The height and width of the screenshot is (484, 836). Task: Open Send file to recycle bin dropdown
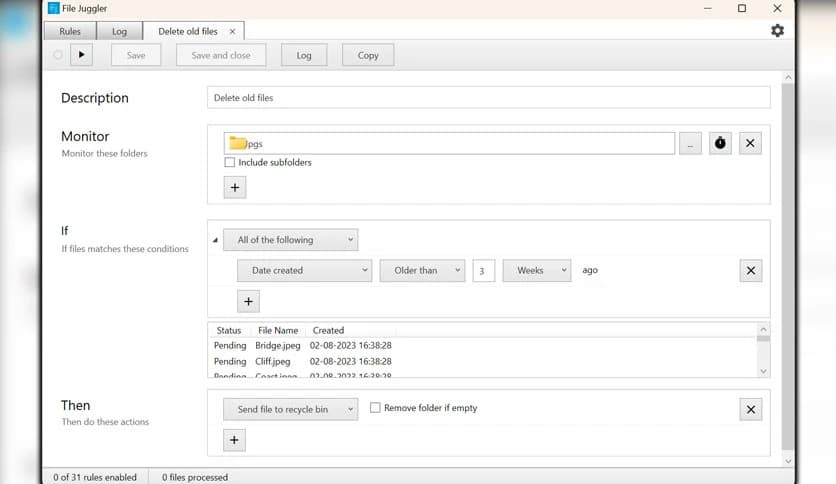click(291, 409)
